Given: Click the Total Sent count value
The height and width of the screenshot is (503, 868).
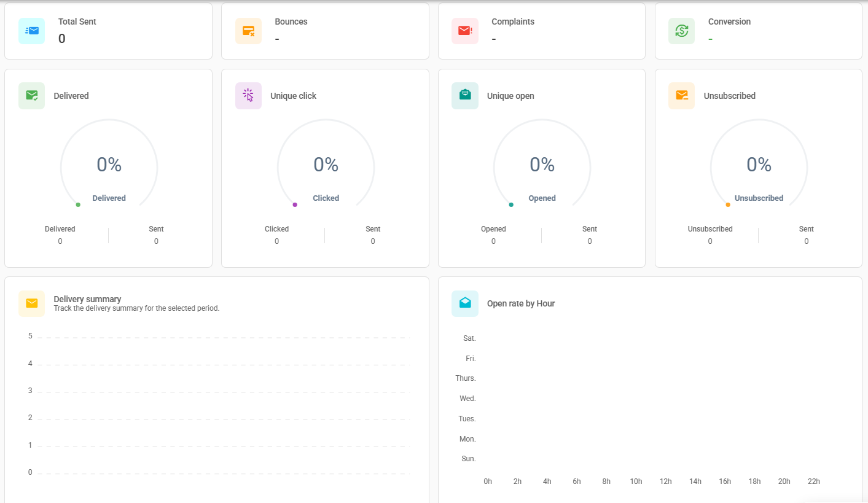Looking at the screenshot, I should pos(62,39).
